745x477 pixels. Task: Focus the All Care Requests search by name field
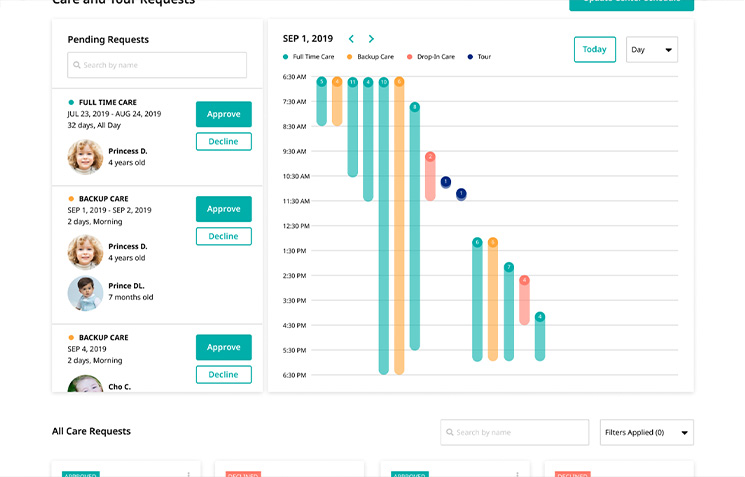tap(515, 432)
